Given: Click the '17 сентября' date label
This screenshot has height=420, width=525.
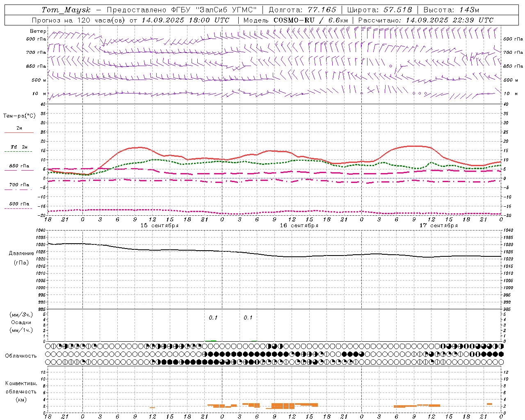Looking at the screenshot, I should [438, 226].
